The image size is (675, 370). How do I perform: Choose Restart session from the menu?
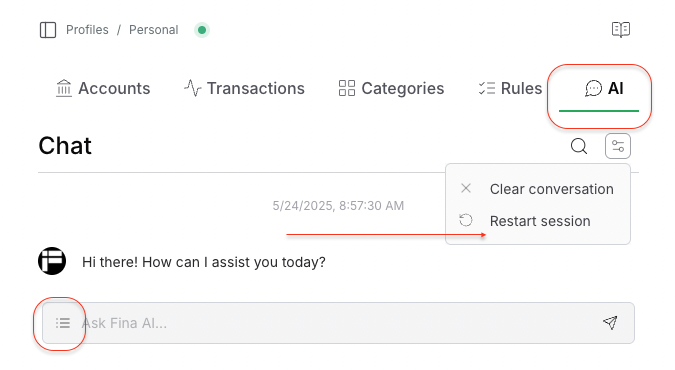(538, 221)
